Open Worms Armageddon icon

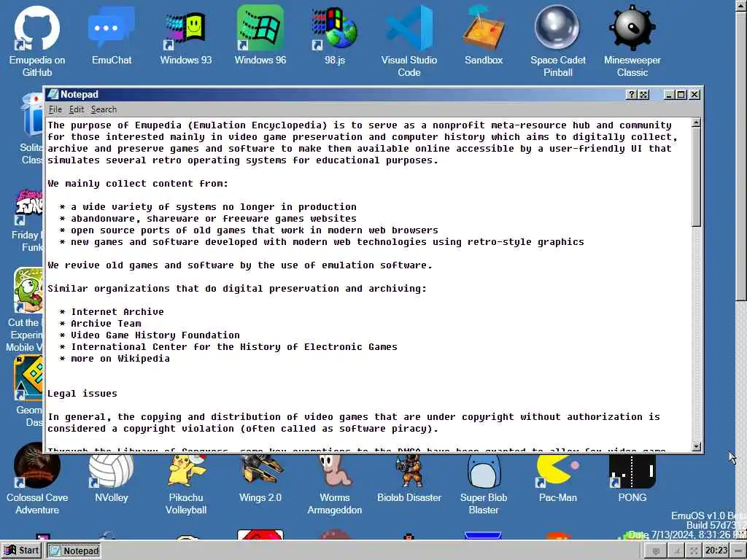[334, 484]
